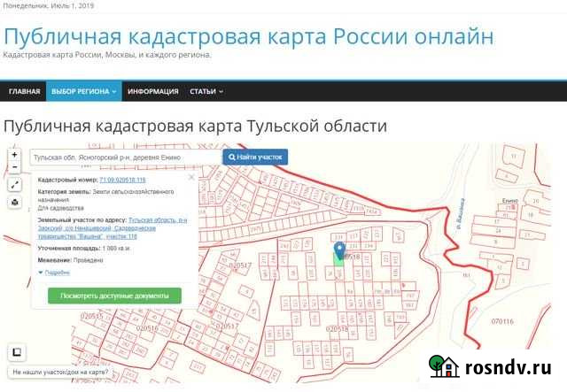Open the 'Выбор региона' dropdown menu
The image size is (567, 392).
click(83, 91)
